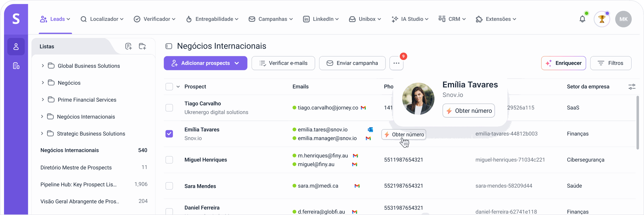644x215 pixels.
Task: Uncheck Emília Tavares row checkbox
Action: [169, 134]
